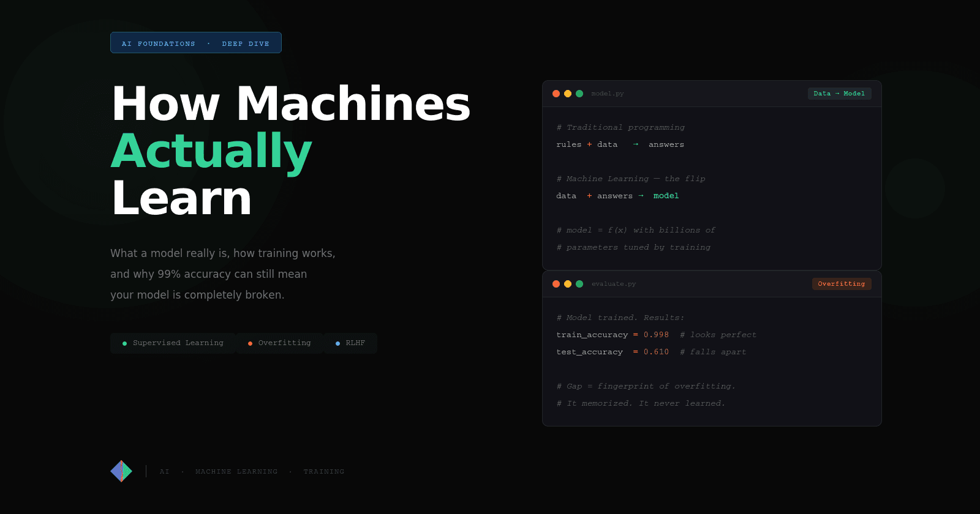Select the Overfitting tag pill
Image resolution: width=980 pixels, height=514 pixels.
[279, 343]
